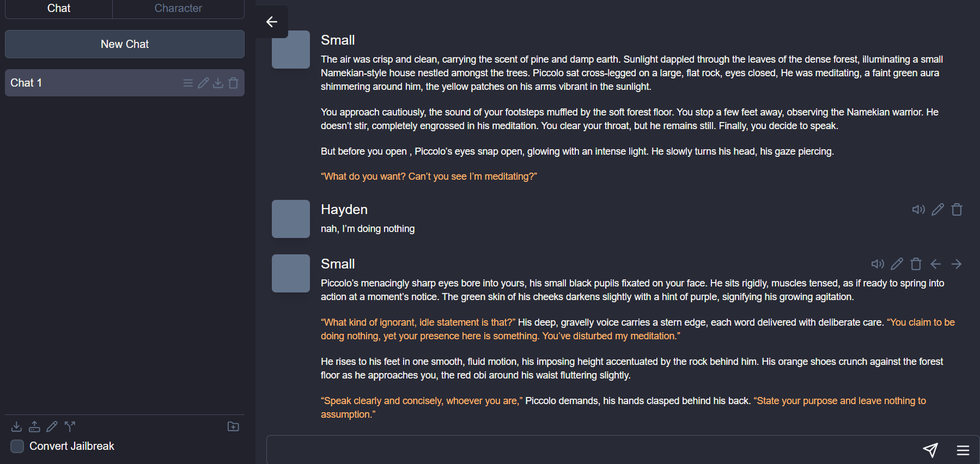The height and width of the screenshot is (464, 980).
Task: Send the message with paper plane icon
Action: pyautogui.click(x=930, y=450)
